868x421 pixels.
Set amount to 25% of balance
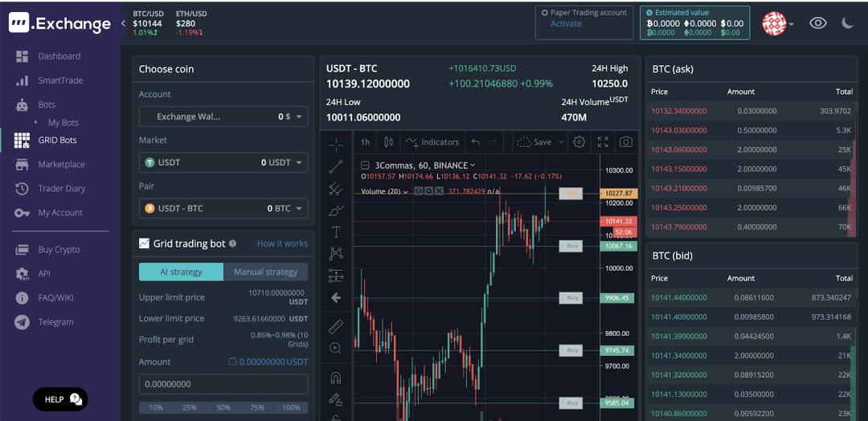(190, 407)
